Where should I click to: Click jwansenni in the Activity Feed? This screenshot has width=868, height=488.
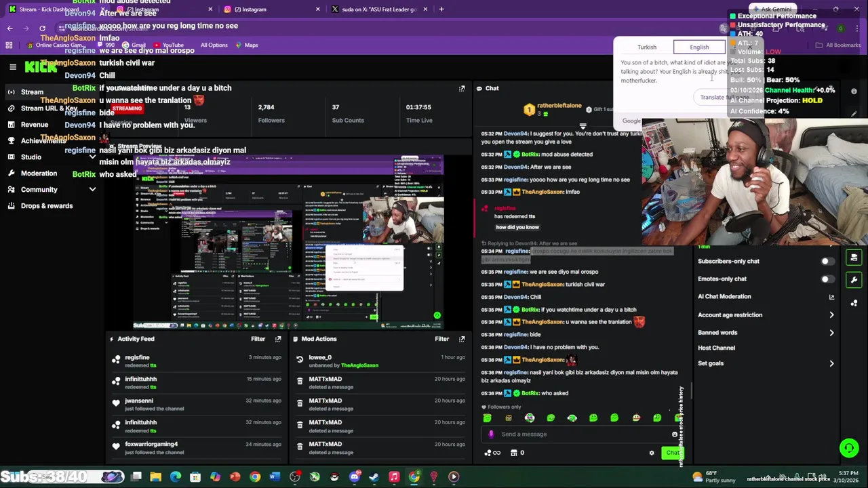[x=139, y=401]
